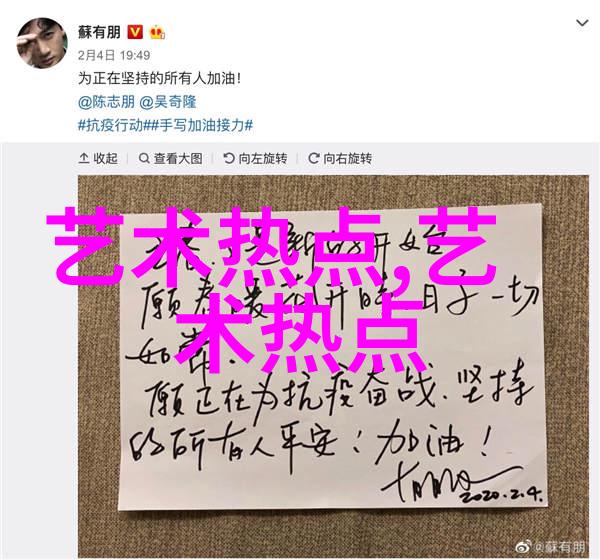Screen dimensions: 600x560
Task: Open the 2月4日 19:49 timestamp link
Action: pyautogui.click(x=114, y=56)
